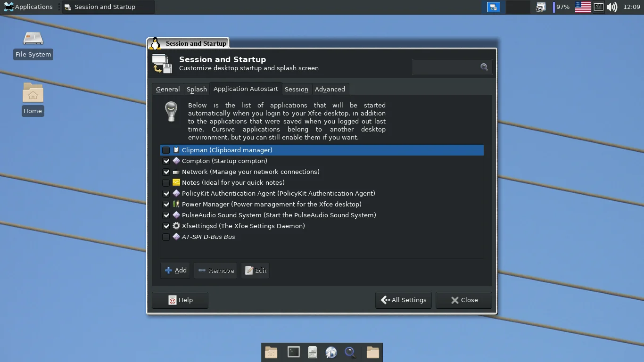Open the Applications menu in the panel
This screenshot has height=362, width=644.
point(28,7)
